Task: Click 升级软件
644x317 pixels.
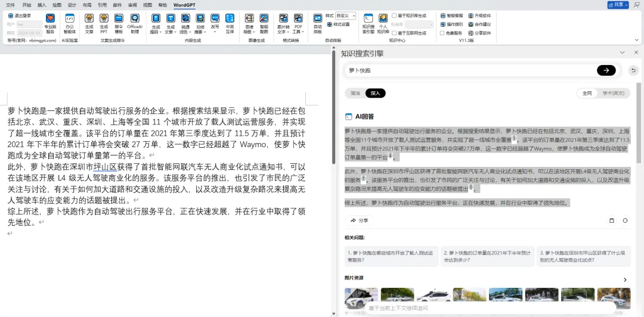Action: tap(479, 15)
